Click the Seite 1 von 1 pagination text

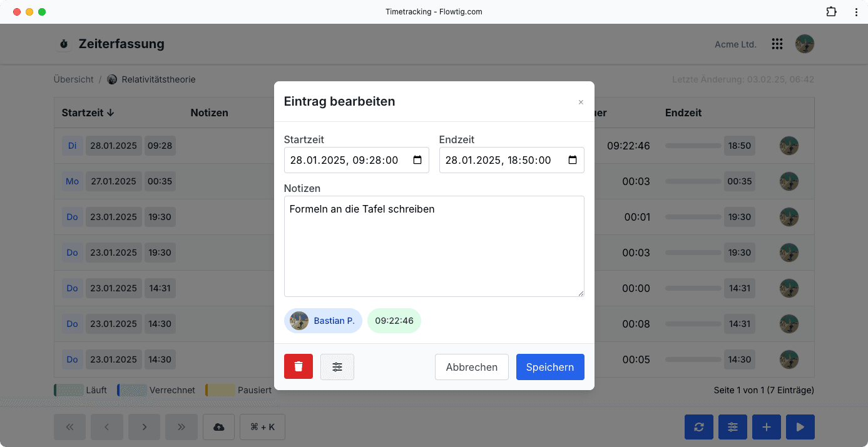(763, 390)
